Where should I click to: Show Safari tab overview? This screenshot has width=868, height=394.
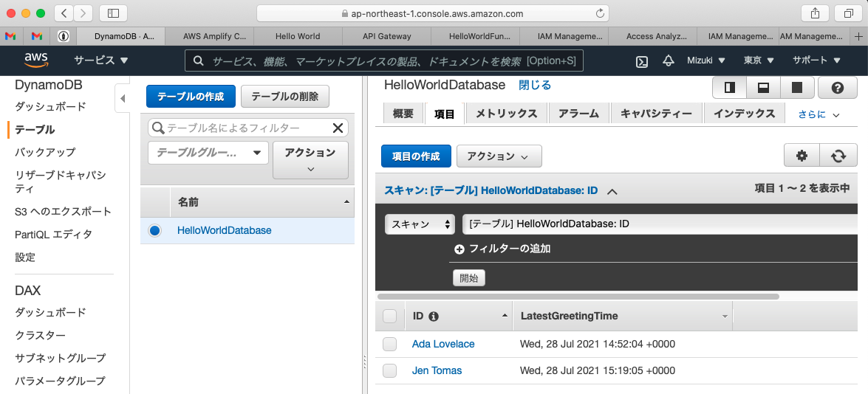(848, 13)
